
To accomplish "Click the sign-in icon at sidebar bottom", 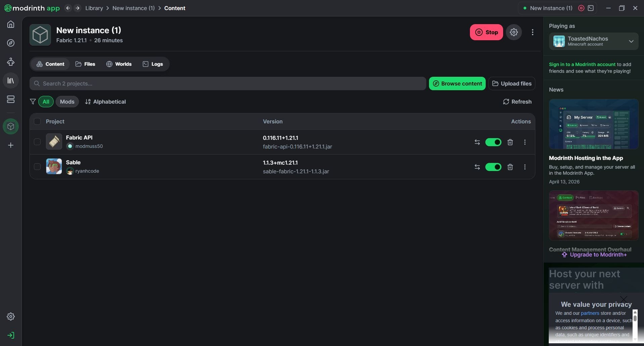I will pos(11,335).
